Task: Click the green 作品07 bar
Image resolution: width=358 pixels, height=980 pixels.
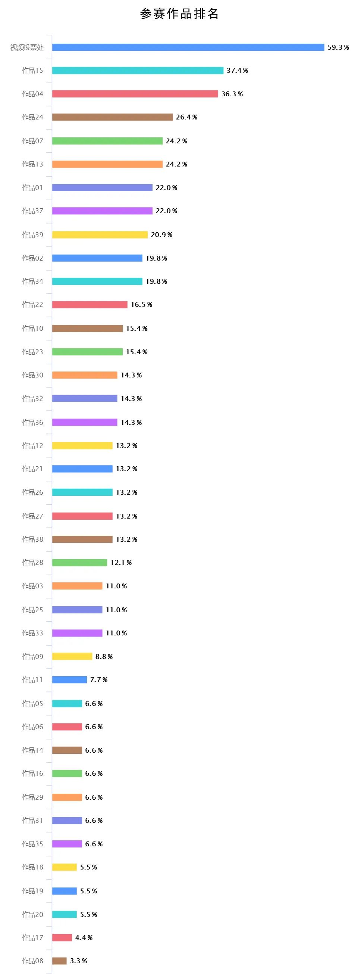Action: tap(107, 141)
